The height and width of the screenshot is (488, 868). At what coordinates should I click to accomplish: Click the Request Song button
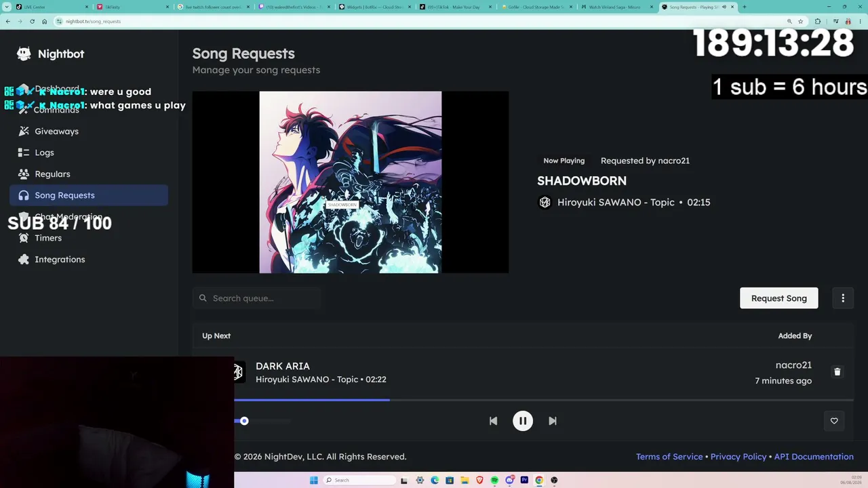click(778, 298)
